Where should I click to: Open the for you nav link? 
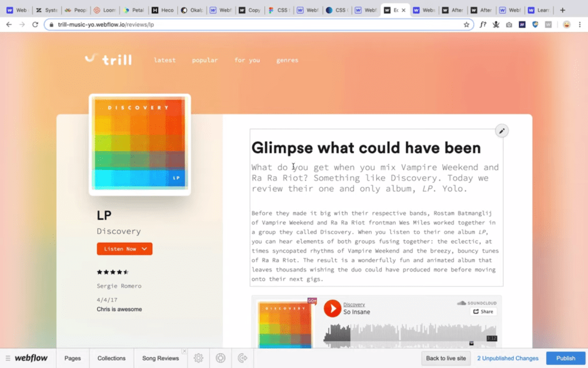247,60
